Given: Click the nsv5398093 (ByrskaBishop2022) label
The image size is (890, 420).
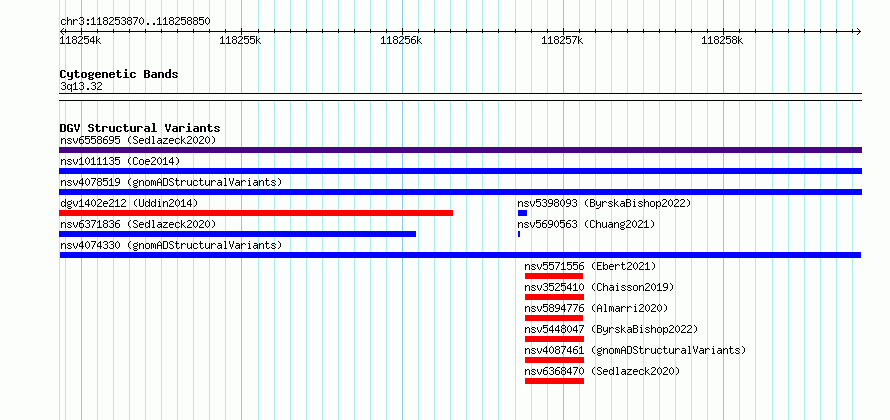Looking at the screenshot, I should 604,203.
